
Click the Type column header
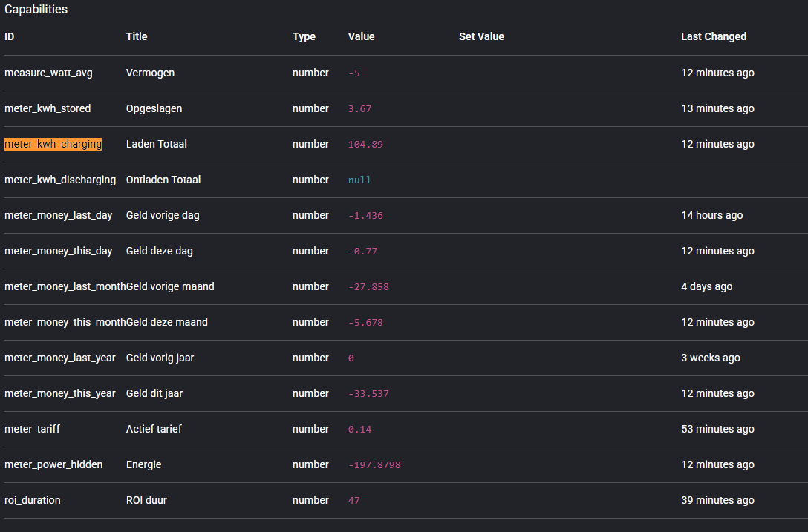click(x=304, y=36)
